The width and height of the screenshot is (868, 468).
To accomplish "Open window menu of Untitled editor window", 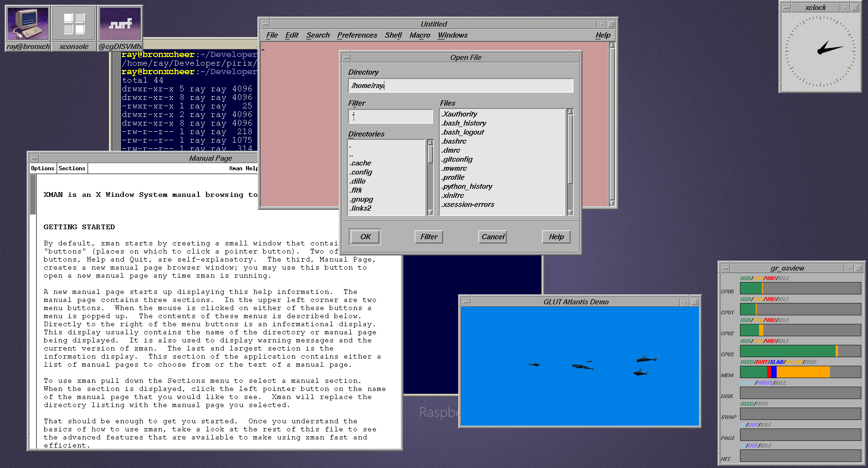I will (265, 24).
